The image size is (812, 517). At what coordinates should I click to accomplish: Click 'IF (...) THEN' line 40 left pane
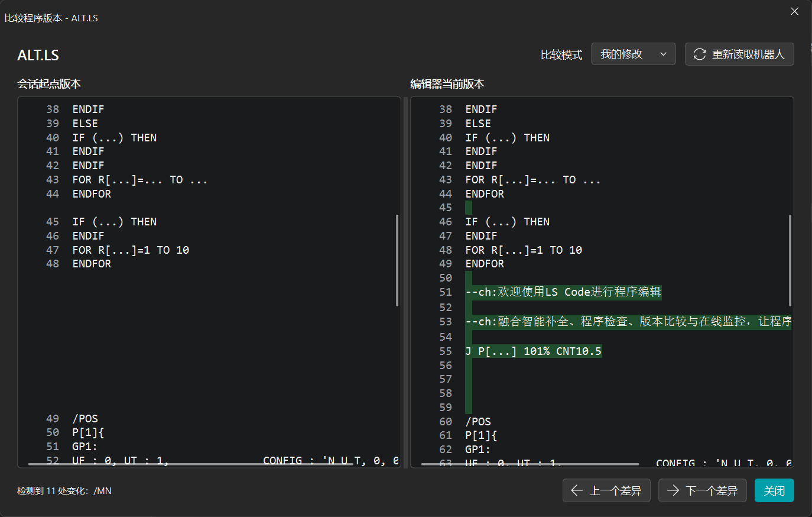[x=115, y=138]
